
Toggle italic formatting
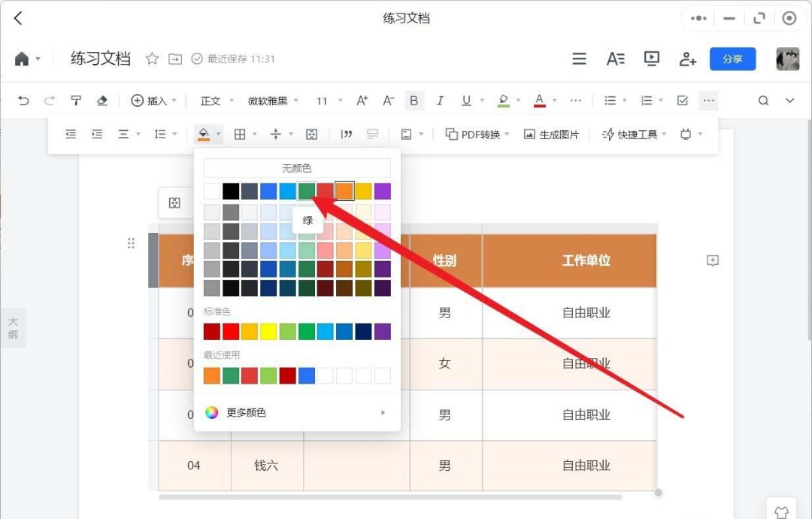coord(440,100)
